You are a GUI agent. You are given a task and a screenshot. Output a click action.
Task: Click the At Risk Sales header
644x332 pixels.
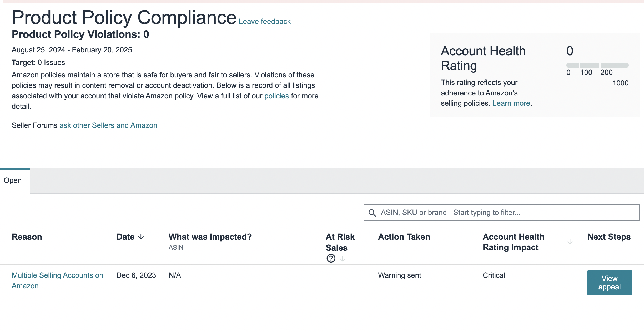coord(340,242)
